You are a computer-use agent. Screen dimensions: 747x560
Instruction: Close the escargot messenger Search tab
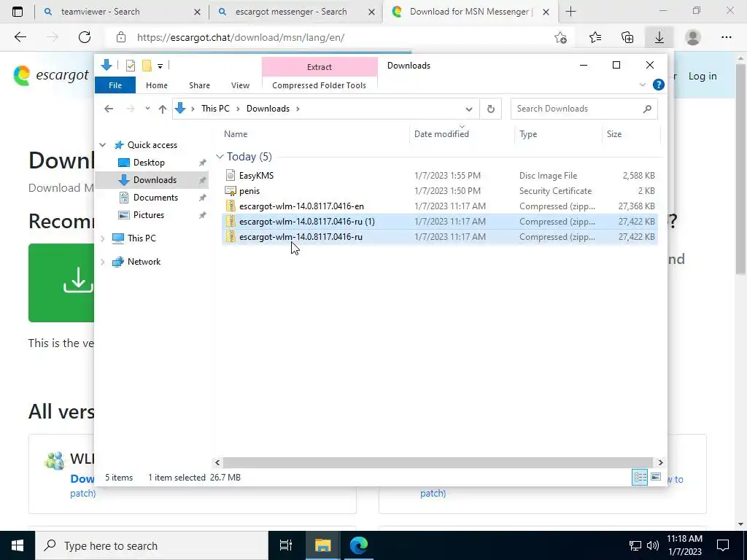click(371, 12)
